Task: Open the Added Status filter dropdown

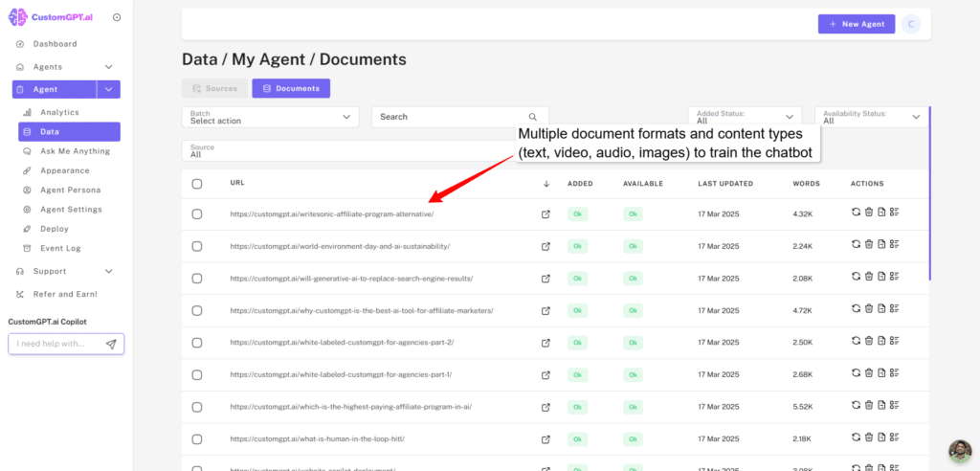Action: point(745,117)
